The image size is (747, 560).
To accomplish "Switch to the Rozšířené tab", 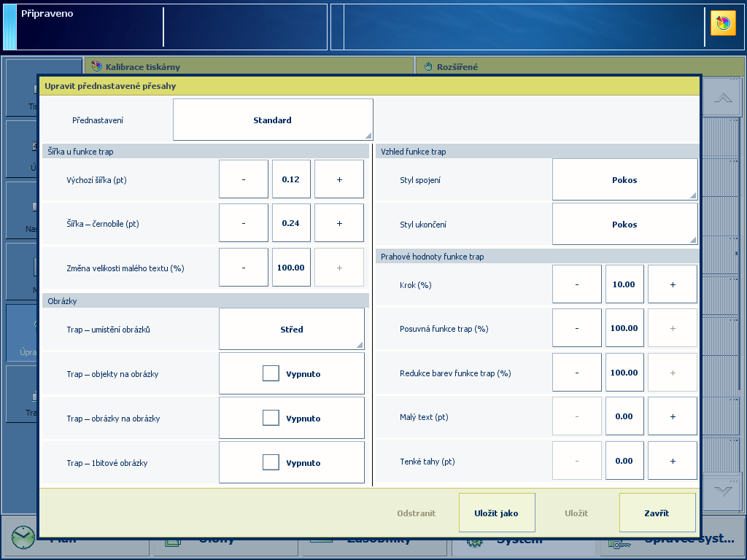I will (578, 66).
